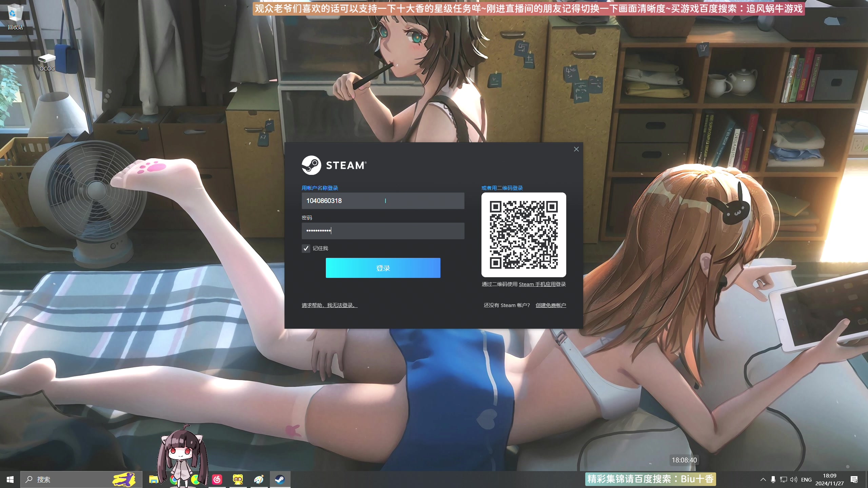This screenshot has height=488, width=868.
Task: Launch the paint palette app in taskbar
Action: click(x=259, y=479)
